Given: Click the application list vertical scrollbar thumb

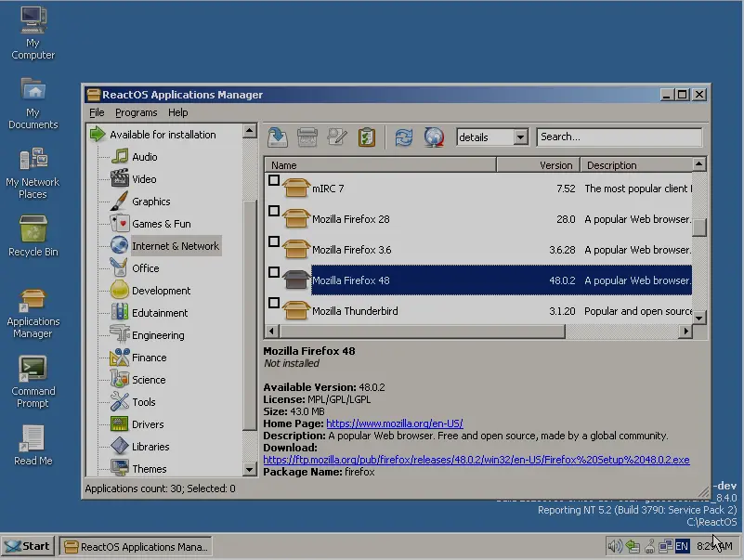Looking at the screenshot, I should (698, 227).
